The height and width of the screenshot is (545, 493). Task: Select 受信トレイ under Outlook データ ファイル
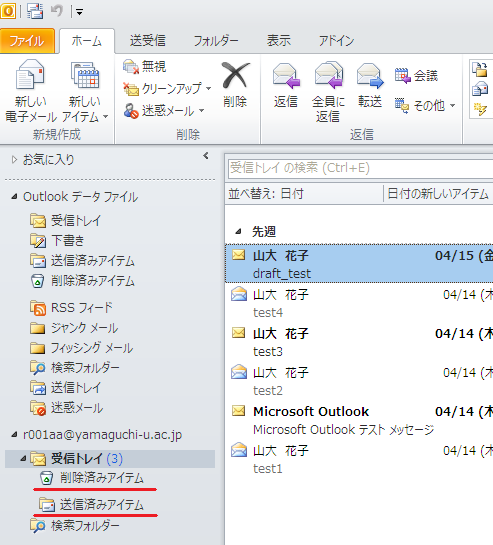(x=66, y=221)
